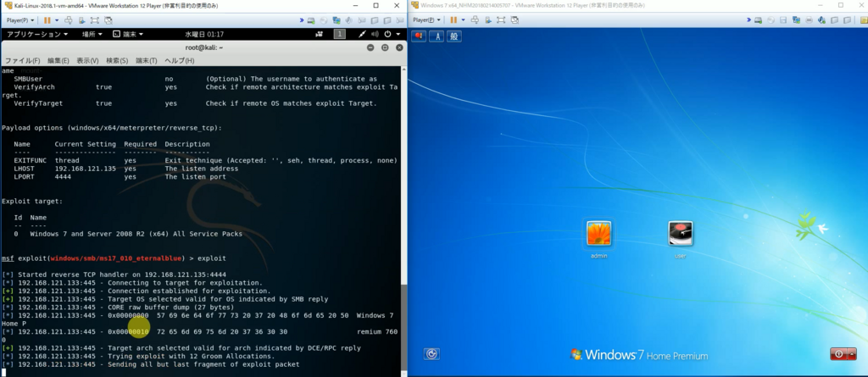The height and width of the screenshot is (377, 868).
Task: Click the CD/DVD device icon in the Kali VMware toolbar
Action: [324, 20]
